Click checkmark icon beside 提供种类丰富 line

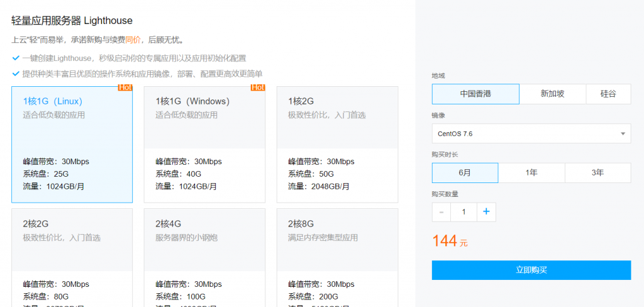[16, 74]
